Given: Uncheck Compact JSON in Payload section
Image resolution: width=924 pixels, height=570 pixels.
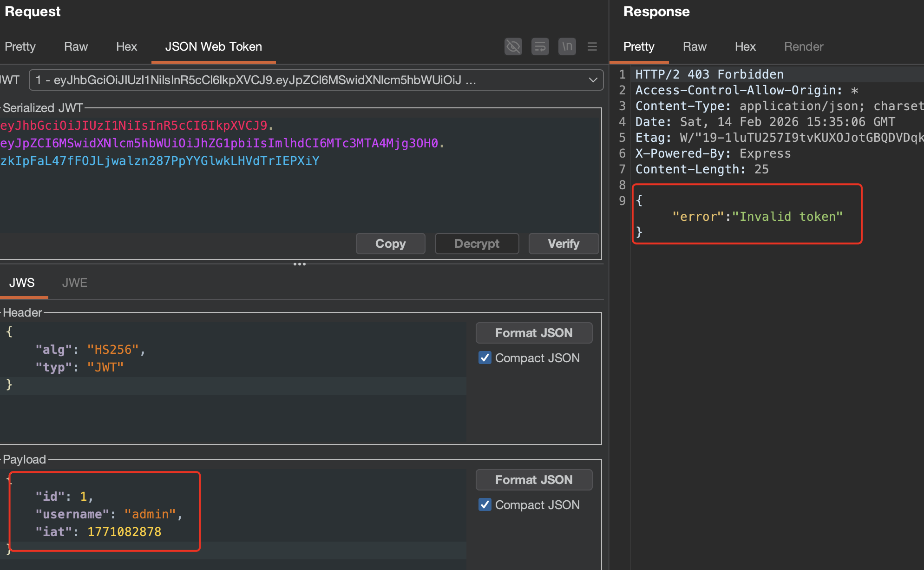Looking at the screenshot, I should pos(485,504).
